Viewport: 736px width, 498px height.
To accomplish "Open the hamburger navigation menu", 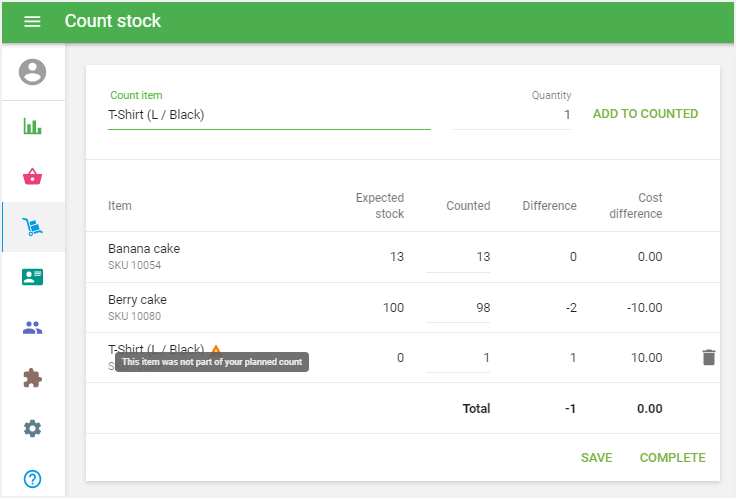I will (x=32, y=21).
